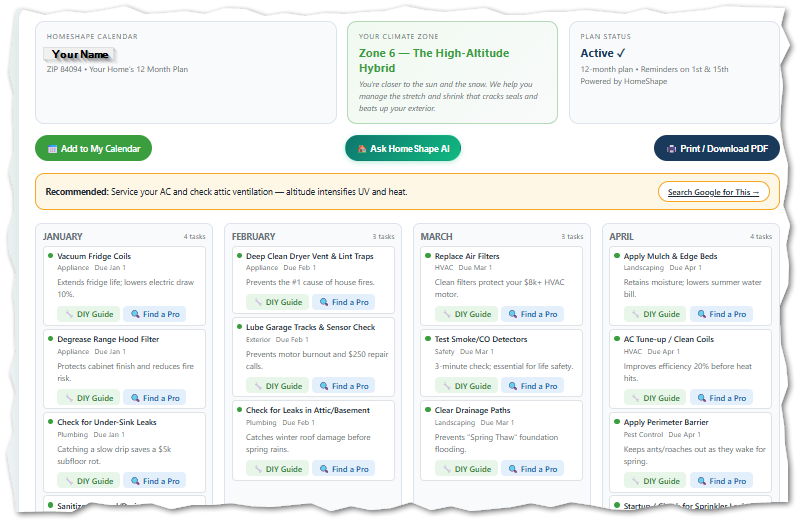Click the Recommended AC service tip text
Image resolution: width=800 pixels, height=522 pixels.
(226, 192)
